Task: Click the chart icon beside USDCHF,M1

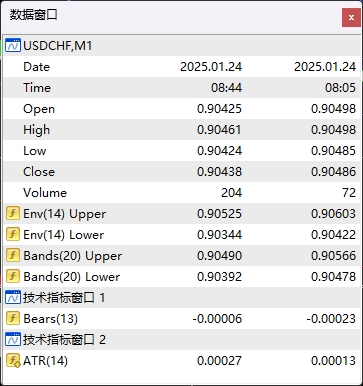Action: pyautogui.click(x=13, y=45)
